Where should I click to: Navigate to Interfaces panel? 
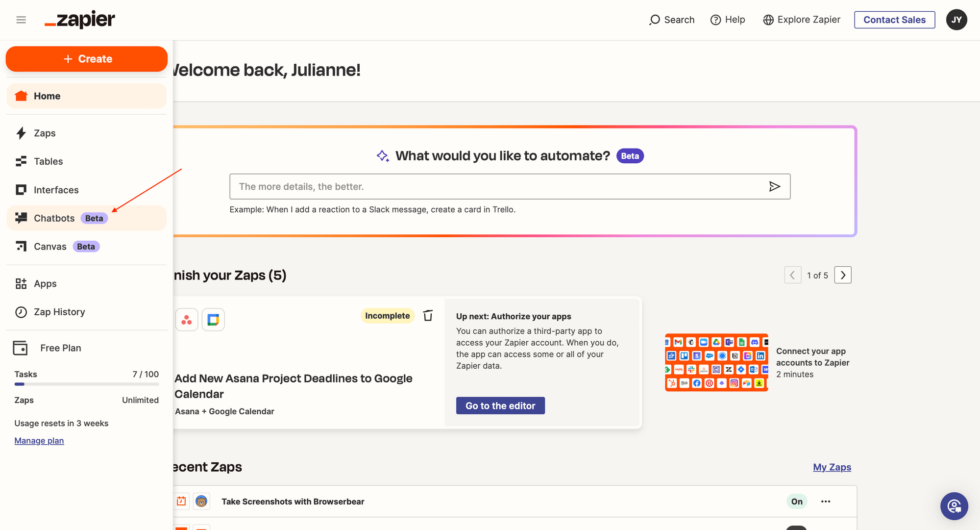coord(56,189)
